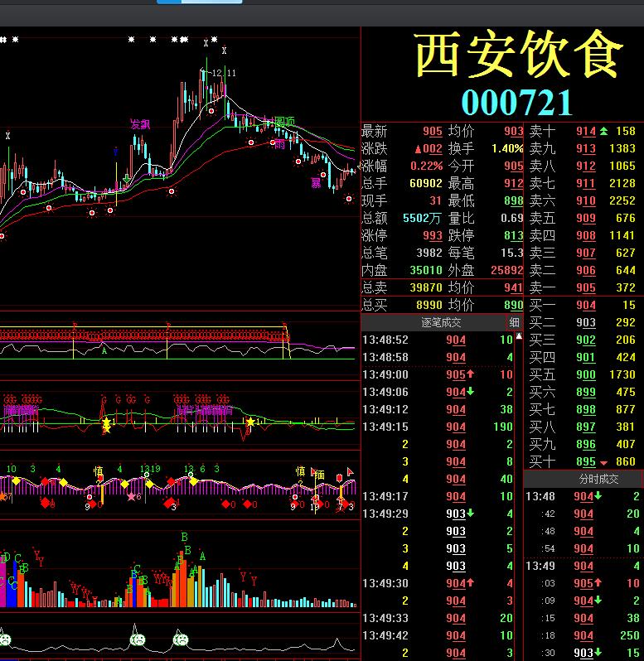Select the 卖九 volume 1383
The width and height of the screenshot is (644, 661).
pyautogui.click(x=622, y=148)
